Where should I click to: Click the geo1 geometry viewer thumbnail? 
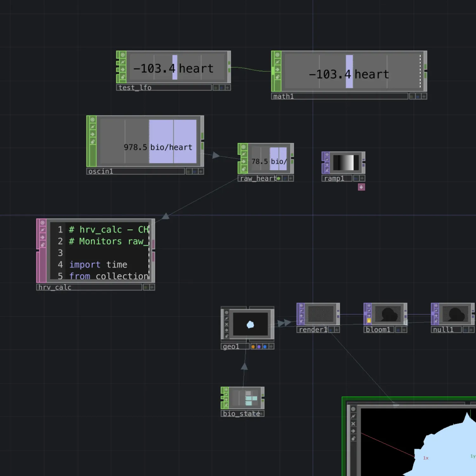(250, 324)
